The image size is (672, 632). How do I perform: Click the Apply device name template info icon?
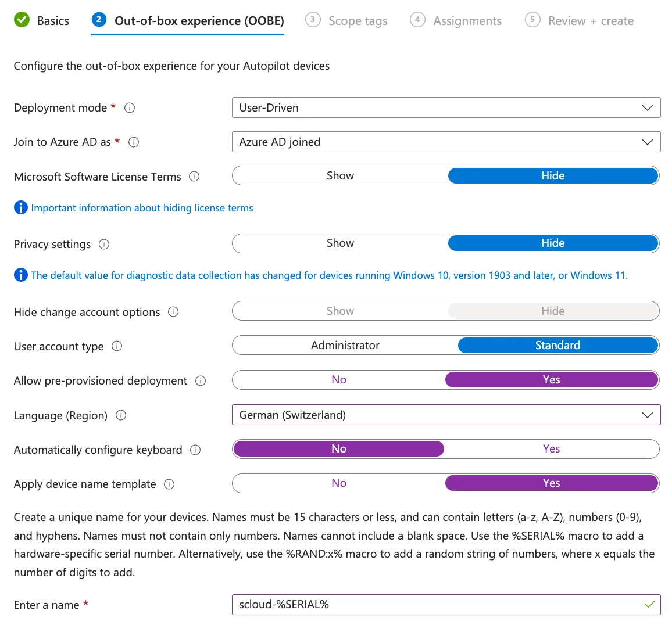pyautogui.click(x=169, y=484)
